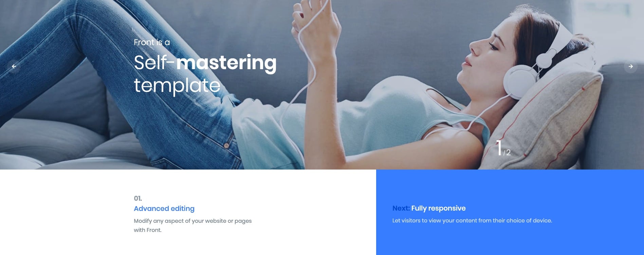Click the Self-mastering template headline
Screen dimensions: 644x255
(x=205, y=74)
